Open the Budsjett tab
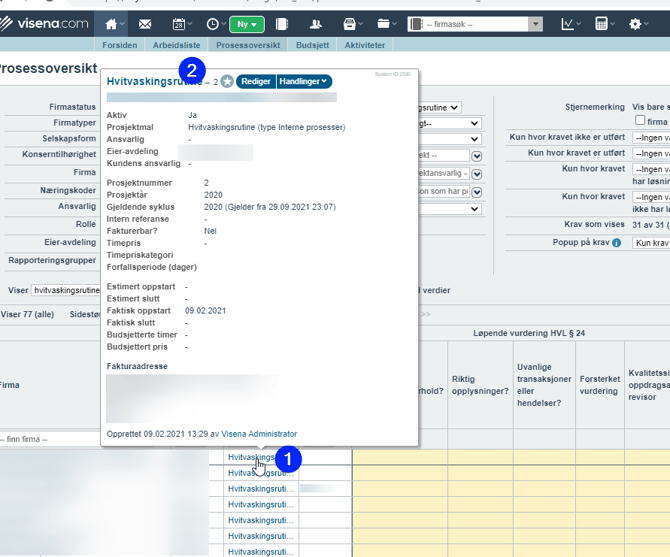This screenshot has height=557, width=670. pos(312,45)
